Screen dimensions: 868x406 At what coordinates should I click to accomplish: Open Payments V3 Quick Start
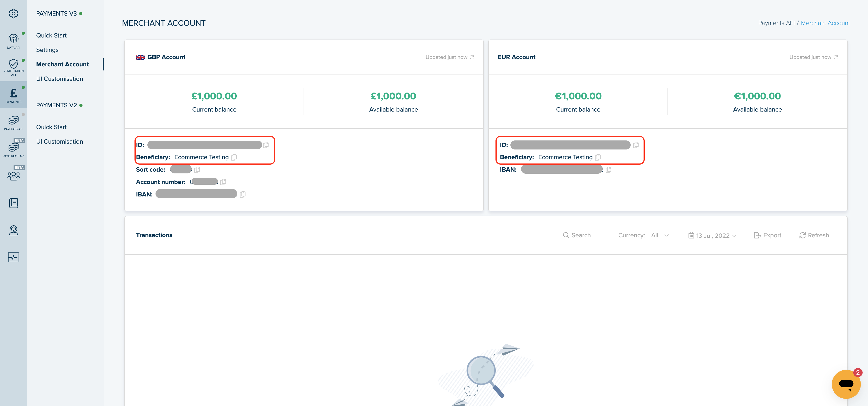click(x=51, y=35)
